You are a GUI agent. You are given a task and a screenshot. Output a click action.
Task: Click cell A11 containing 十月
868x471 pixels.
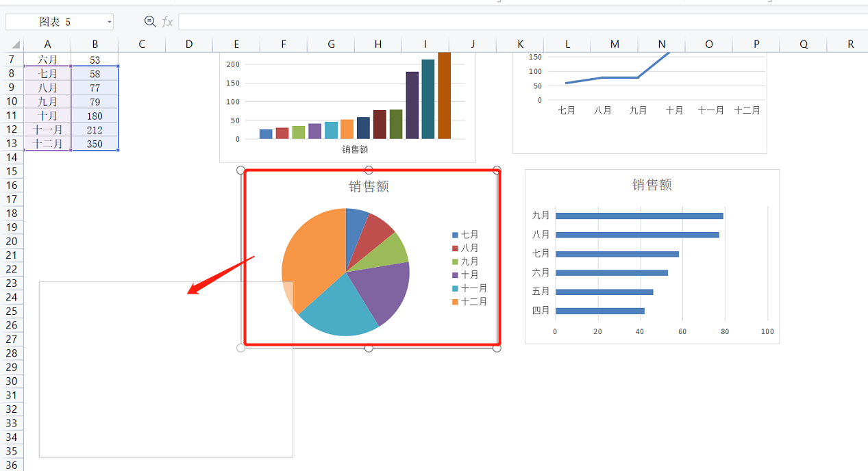47,116
